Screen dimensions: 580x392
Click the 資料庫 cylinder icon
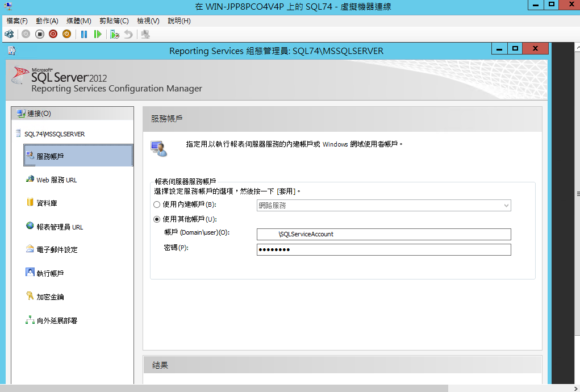(30, 202)
